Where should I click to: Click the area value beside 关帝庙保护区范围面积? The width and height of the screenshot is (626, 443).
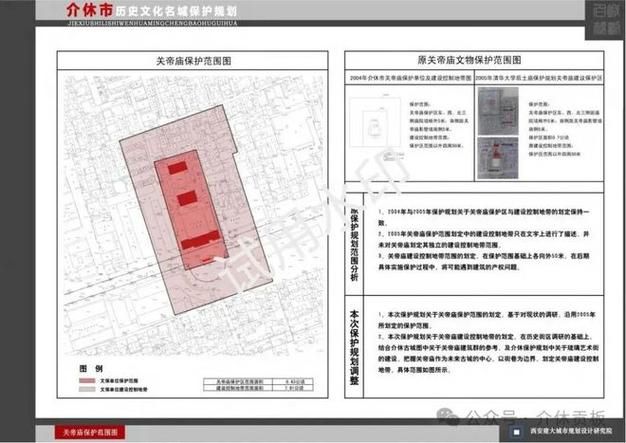coord(293,382)
